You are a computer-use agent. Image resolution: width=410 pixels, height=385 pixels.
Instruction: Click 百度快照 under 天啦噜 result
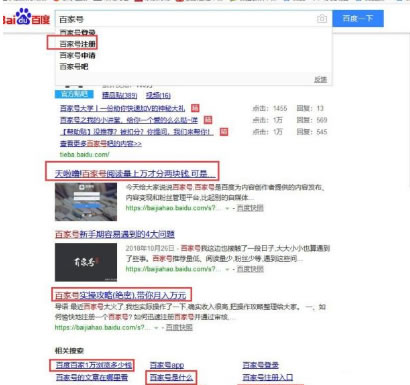[250, 208]
